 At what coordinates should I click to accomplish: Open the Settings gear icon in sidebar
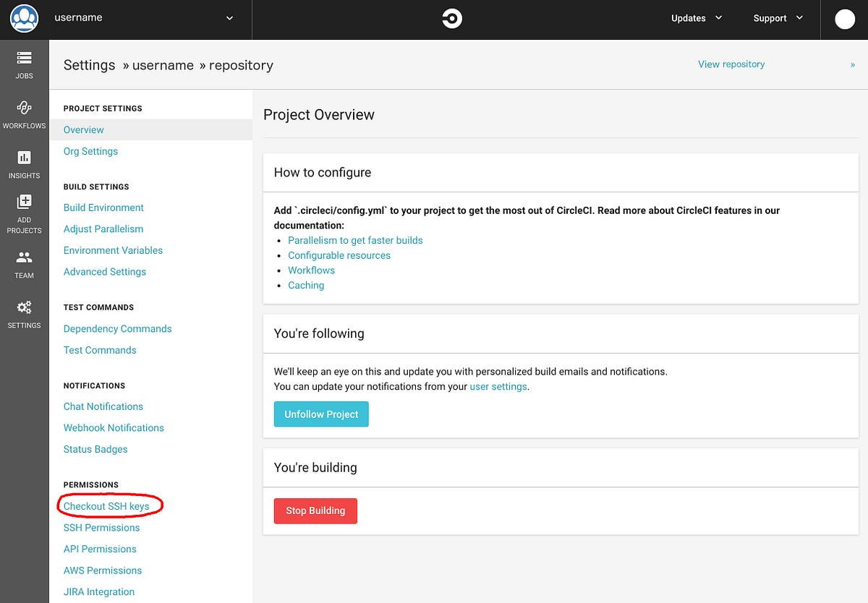tap(24, 312)
